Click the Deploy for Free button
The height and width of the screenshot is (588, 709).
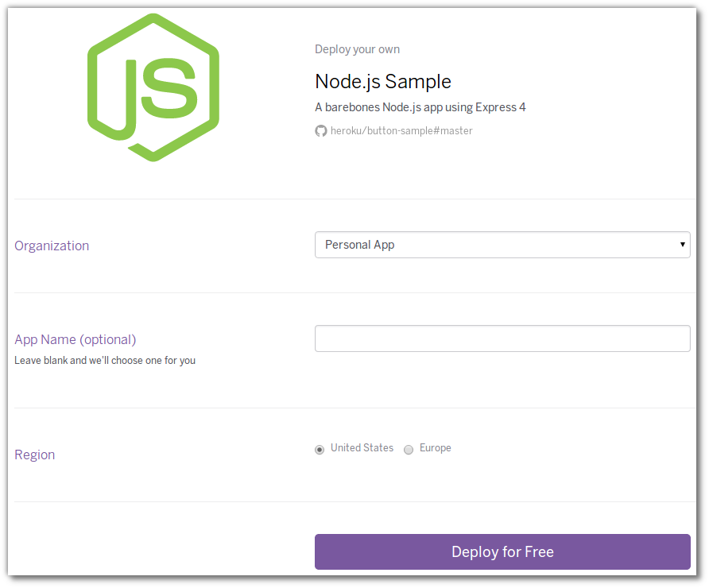tap(502, 551)
